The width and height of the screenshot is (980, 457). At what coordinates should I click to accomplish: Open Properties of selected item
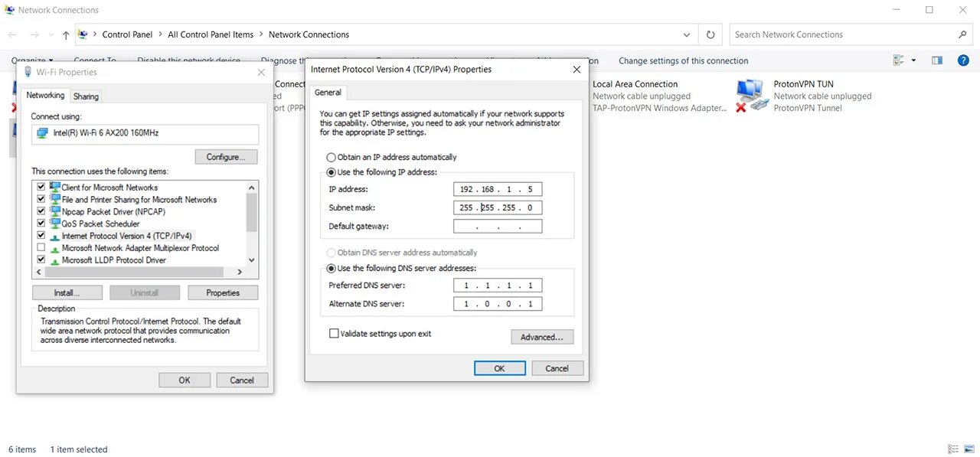(223, 293)
